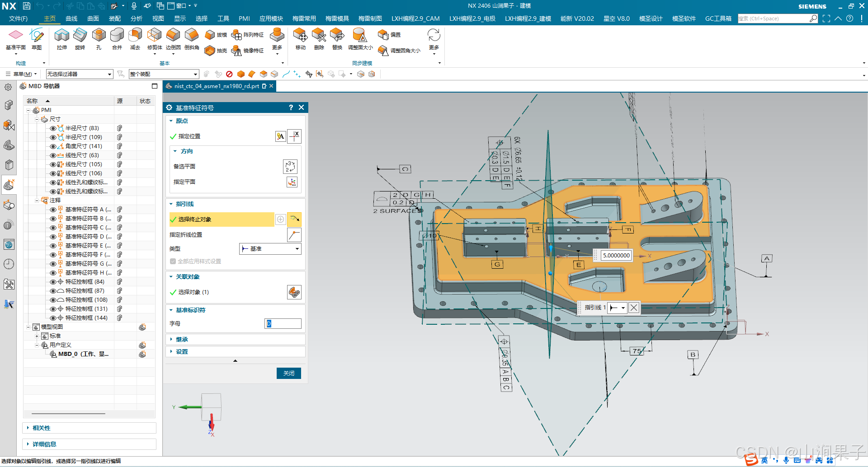Click the 替换 (Replace Face) tool
Screen dimensions: 868x467
[x=337, y=39]
